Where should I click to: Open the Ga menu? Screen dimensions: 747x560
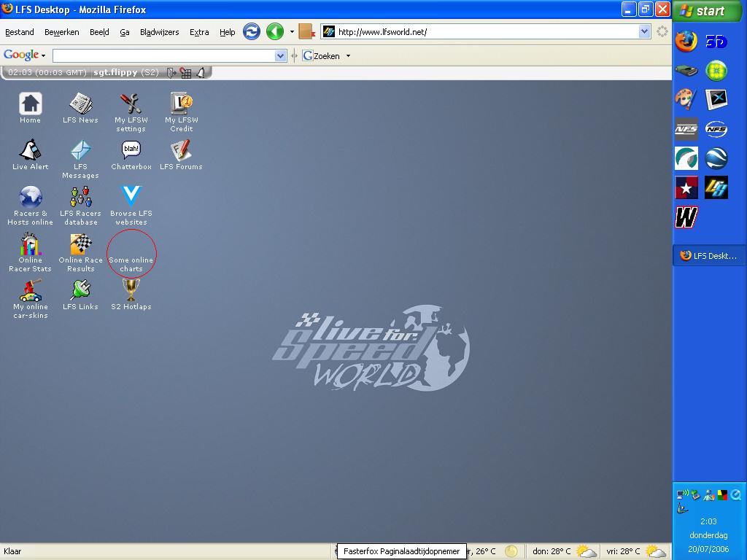click(124, 32)
